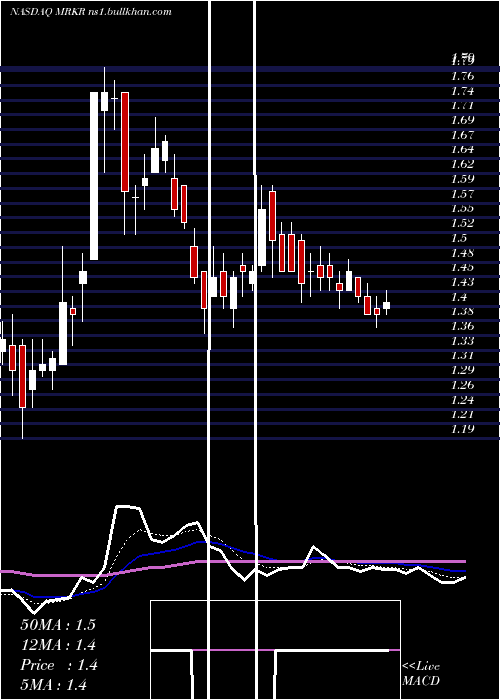Click the 1.31 price axis label
The width and height of the screenshot is (500, 700).
(462, 356)
